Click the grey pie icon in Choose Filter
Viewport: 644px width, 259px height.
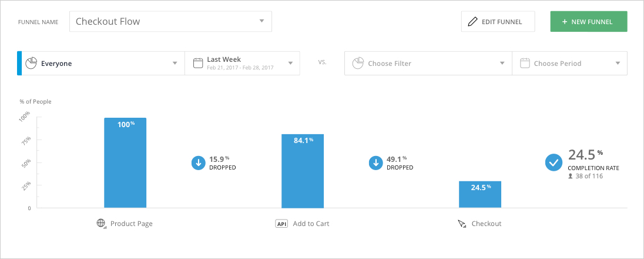click(358, 63)
